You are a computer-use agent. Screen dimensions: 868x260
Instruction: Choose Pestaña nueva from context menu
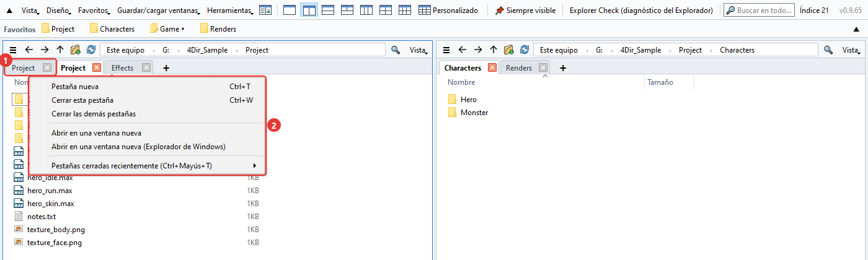pyautogui.click(x=148, y=87)
